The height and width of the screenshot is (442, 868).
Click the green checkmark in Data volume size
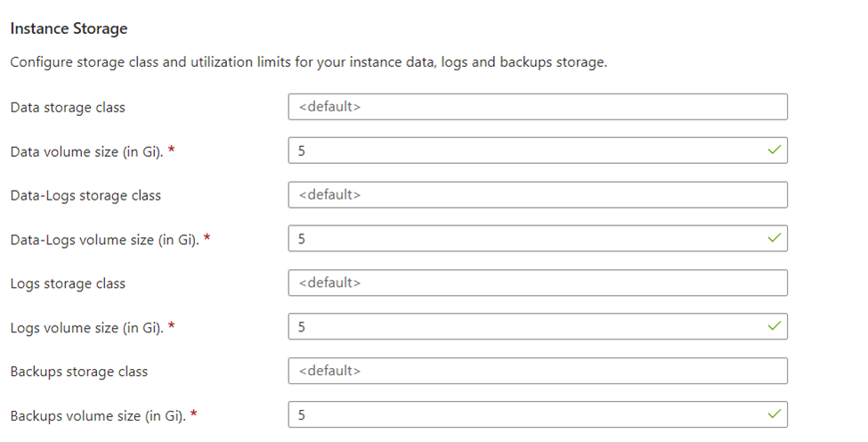click(x=775, y=150)
